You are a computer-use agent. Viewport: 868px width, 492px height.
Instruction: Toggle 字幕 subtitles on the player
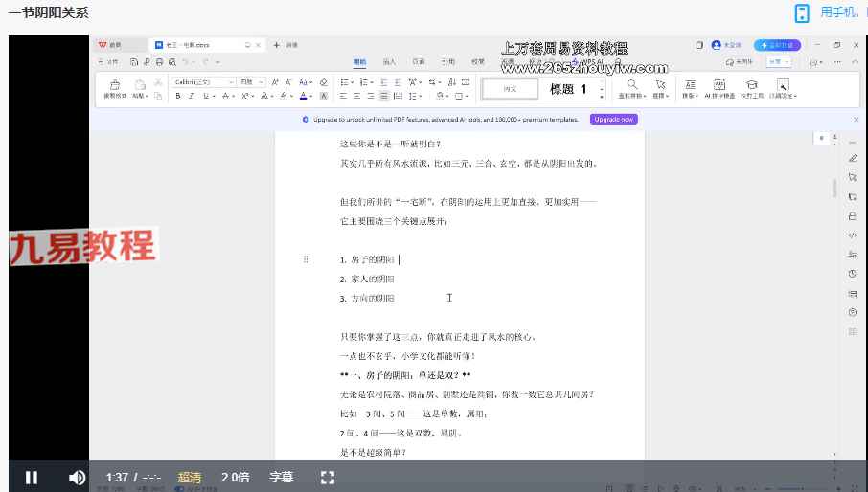tap(282, 477)
